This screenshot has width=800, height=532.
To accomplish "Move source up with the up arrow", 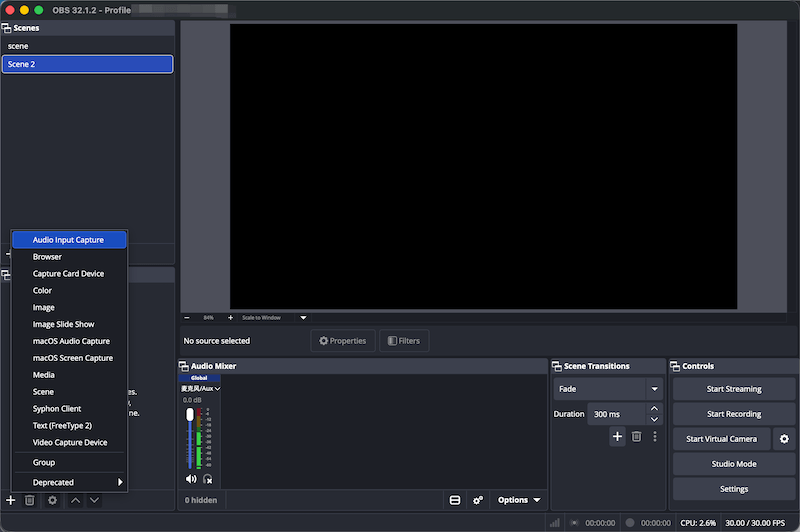I will (75, 500).
